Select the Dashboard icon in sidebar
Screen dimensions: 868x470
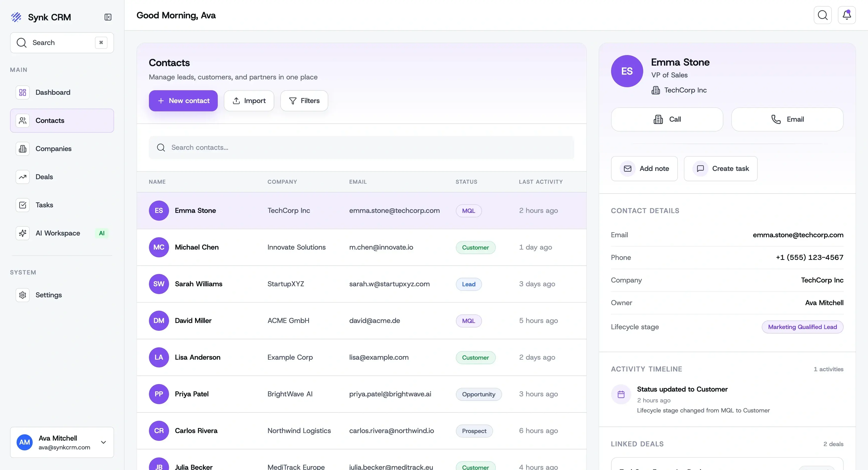(22, 92)
